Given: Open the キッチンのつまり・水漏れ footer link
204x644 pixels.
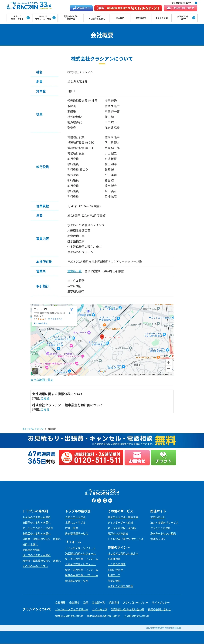Looking at the screenshot, I should tap(38, 528).
